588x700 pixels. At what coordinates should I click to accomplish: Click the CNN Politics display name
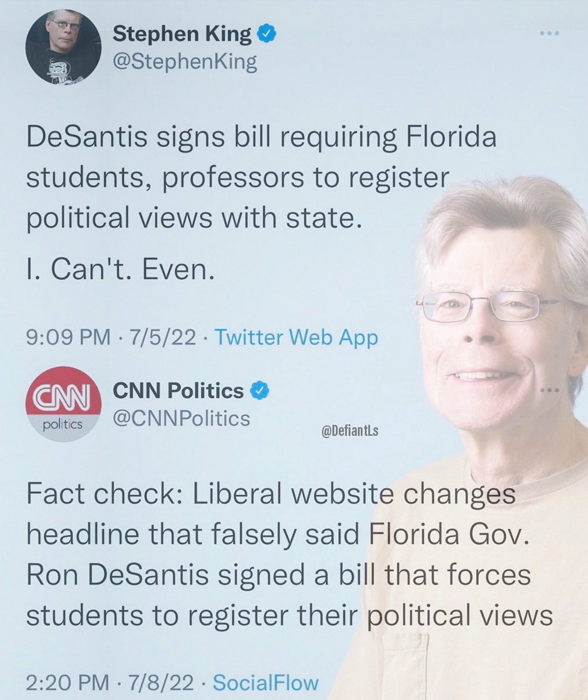point(178,391)
